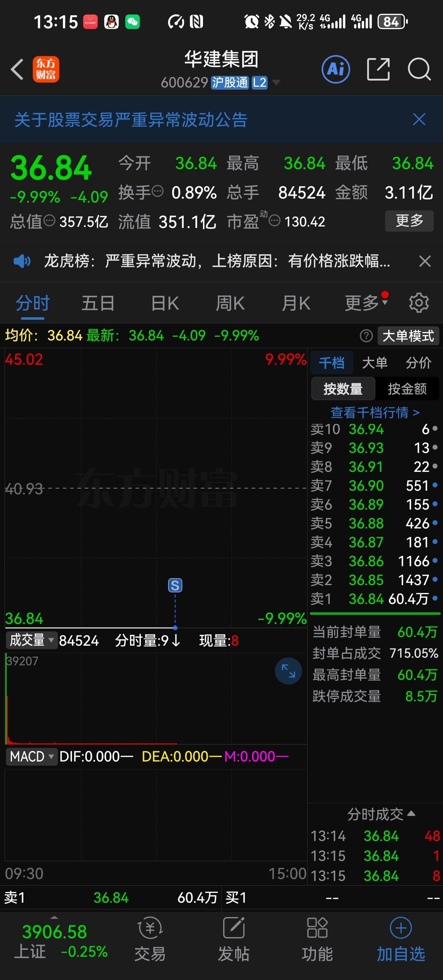Toggle order book to 按数量
The height and width of the screenshot is (980, 443).
point(343,388)
